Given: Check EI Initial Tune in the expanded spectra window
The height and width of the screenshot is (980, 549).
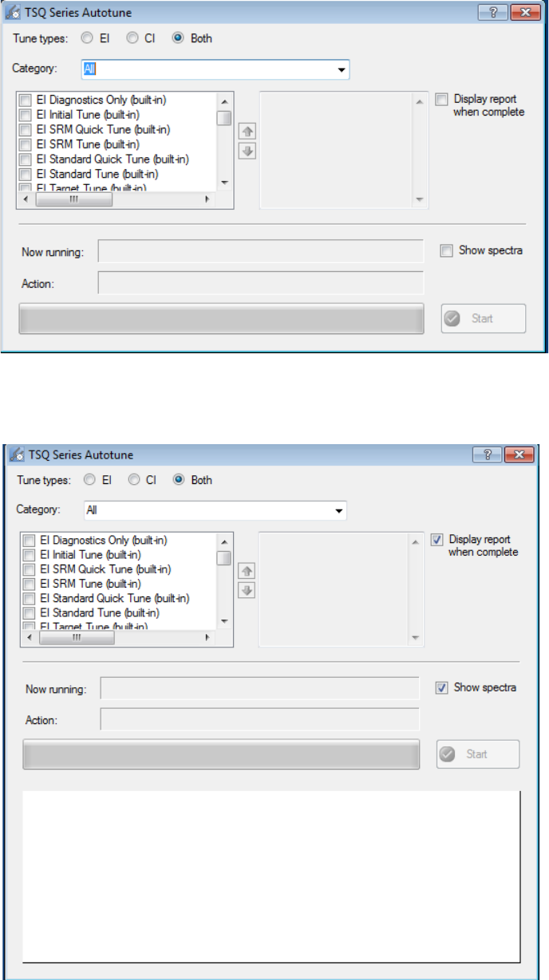Looking at the screenshot, I should [x=30, y=555].
